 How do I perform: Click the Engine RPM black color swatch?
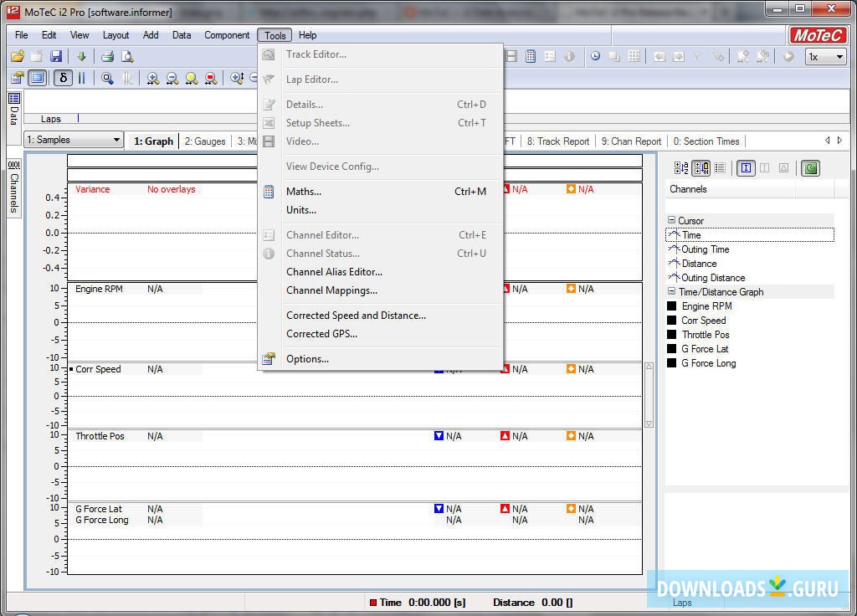pos(672,306)
